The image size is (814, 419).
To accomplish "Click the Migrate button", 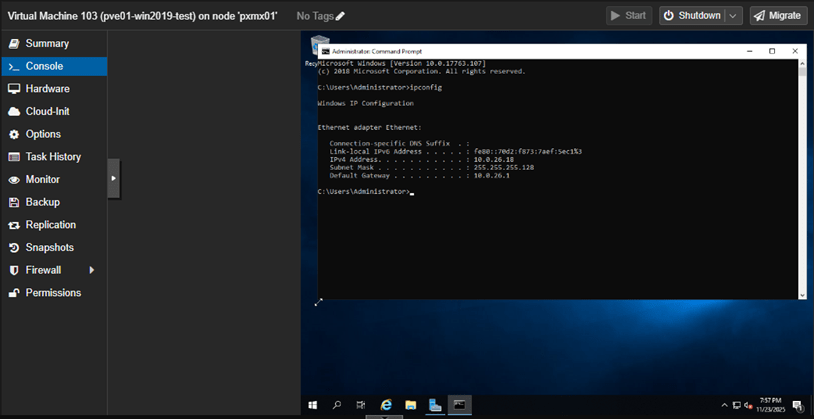I will [x=778, y=16].
